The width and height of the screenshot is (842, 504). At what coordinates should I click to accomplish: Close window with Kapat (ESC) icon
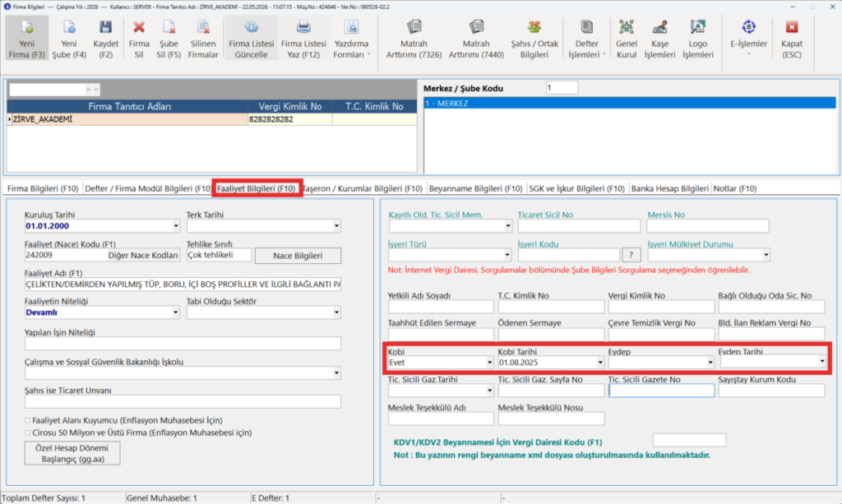pos(792,27)
